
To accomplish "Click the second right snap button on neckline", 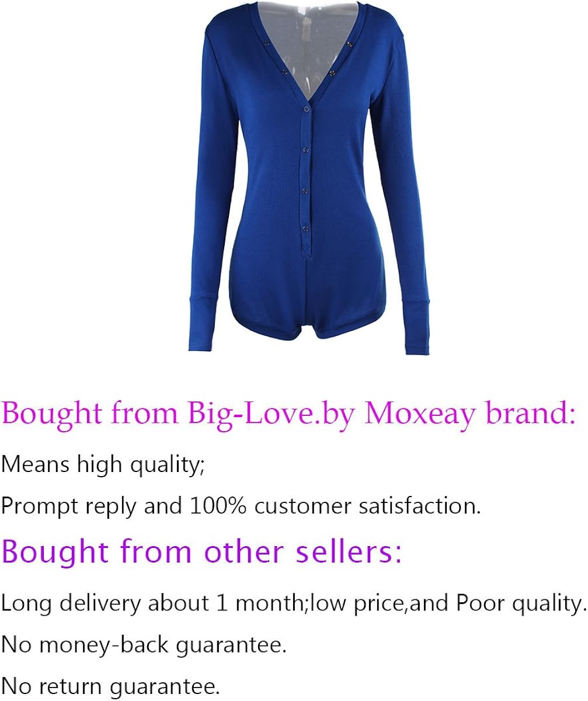I will click(x=332, y=72).
